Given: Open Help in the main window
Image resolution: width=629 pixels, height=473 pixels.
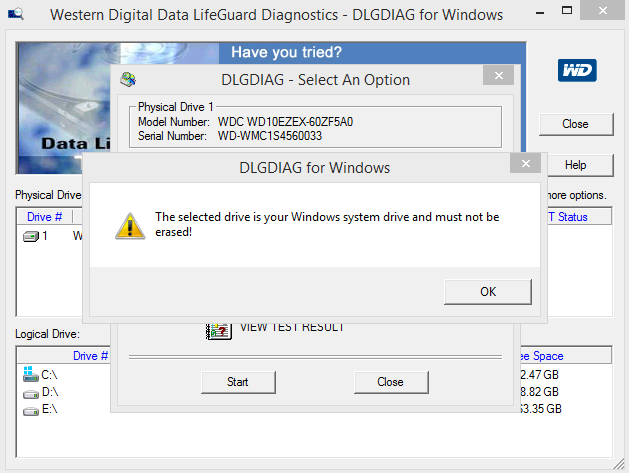Looking at the screenshot, I should [580, 165].
